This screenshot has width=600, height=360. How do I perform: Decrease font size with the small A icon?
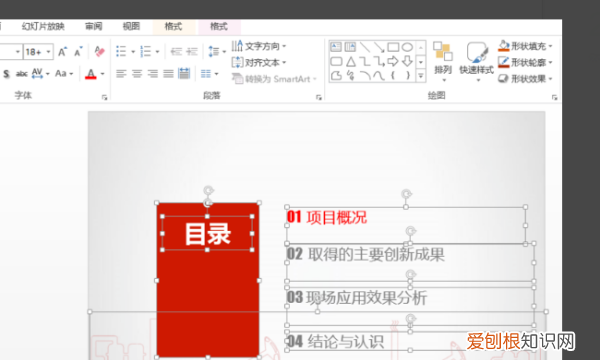click(x=78, y=51)
